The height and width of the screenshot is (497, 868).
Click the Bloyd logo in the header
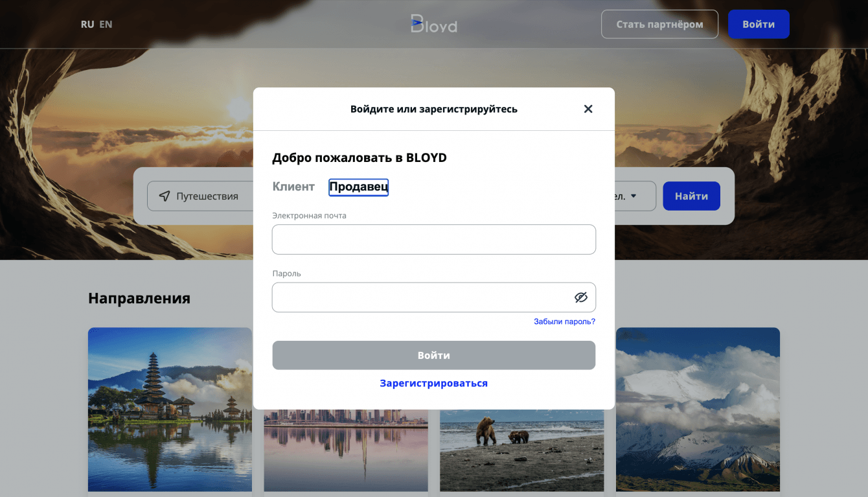click(434, 25)
